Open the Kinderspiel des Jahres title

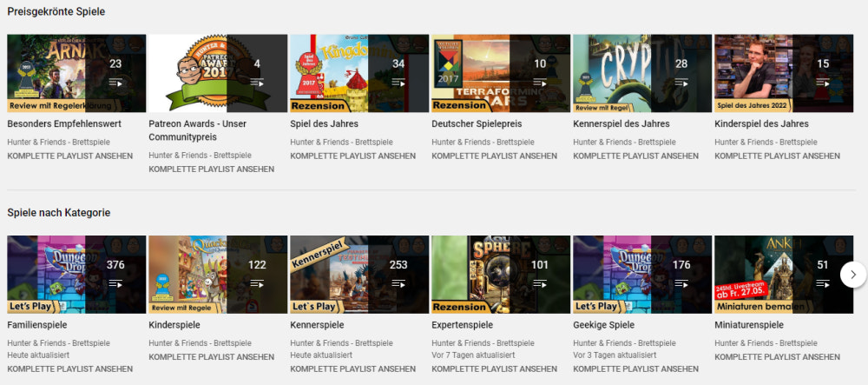point(761,123)
